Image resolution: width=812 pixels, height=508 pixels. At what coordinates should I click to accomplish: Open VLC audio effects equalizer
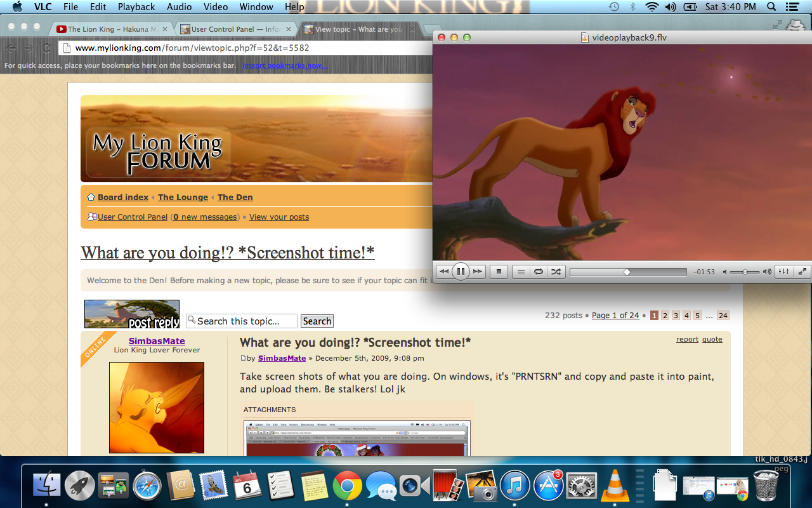[x=784, y=272]
